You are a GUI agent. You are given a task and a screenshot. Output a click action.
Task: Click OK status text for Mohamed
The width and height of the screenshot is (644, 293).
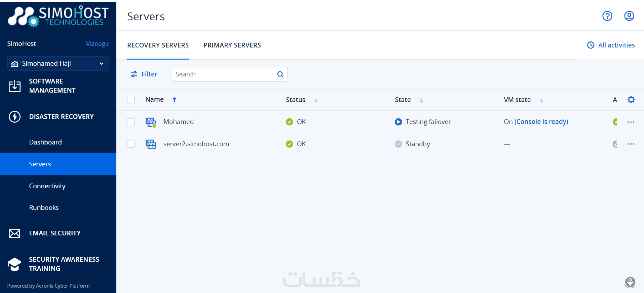pyautogui.click(x=301, y=122)
